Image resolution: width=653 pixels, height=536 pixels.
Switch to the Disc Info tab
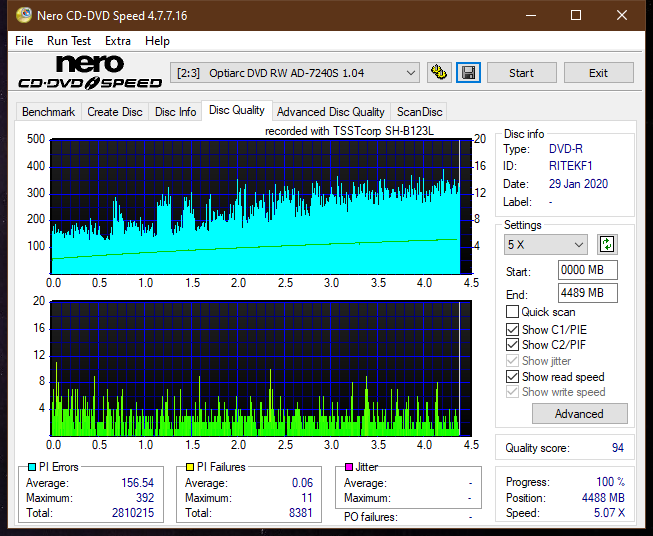(x=175, y=112)
